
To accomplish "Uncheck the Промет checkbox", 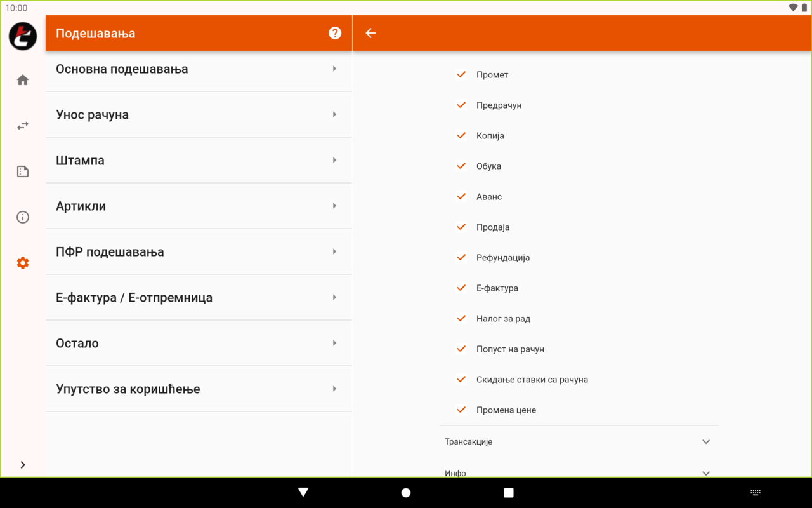I will click(x=461, y=74).
